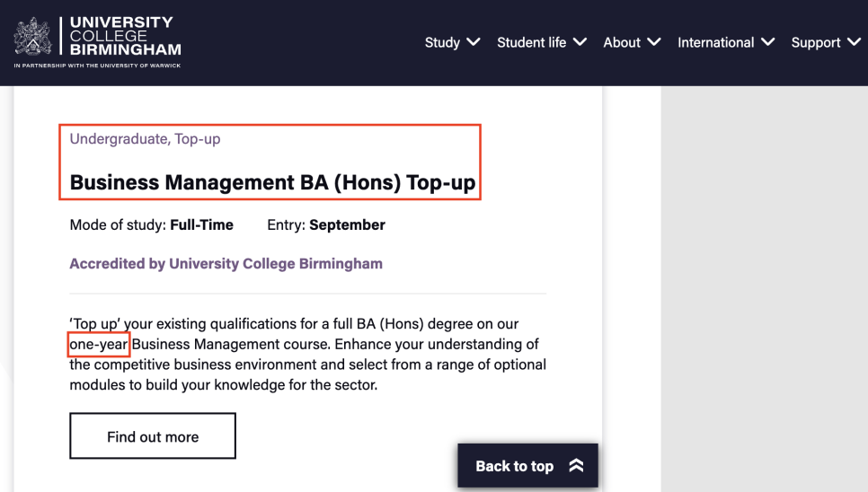Click the Find out more button
The height and width of the screenshot is (492, 868).
(x=153, y=435)
